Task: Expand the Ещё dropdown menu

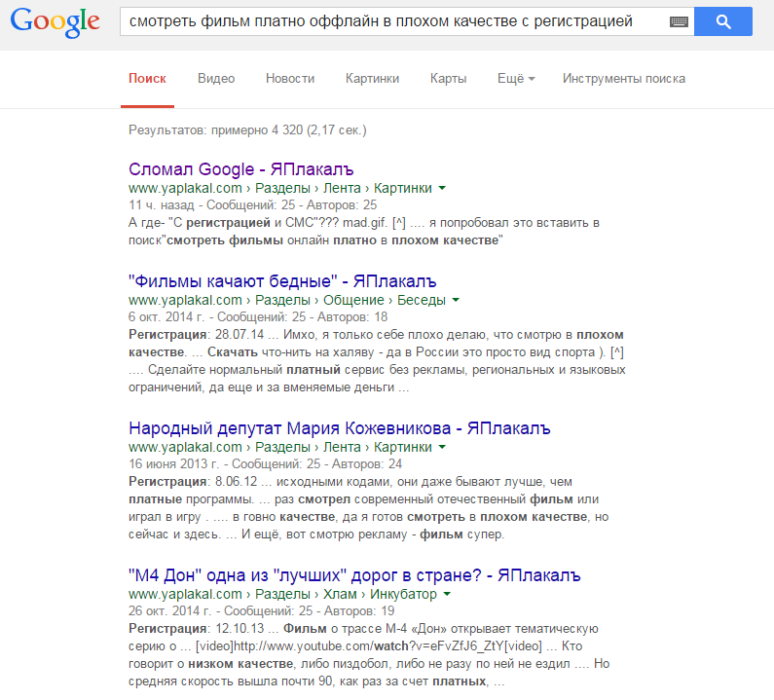Action: point(516,79)
